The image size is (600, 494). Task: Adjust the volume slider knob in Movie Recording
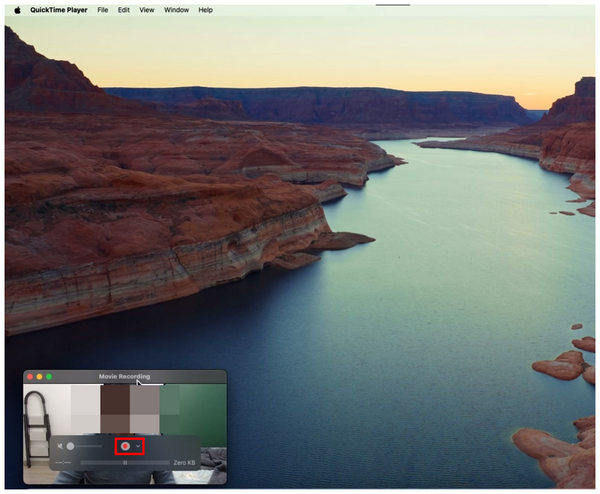pos(70,446)
